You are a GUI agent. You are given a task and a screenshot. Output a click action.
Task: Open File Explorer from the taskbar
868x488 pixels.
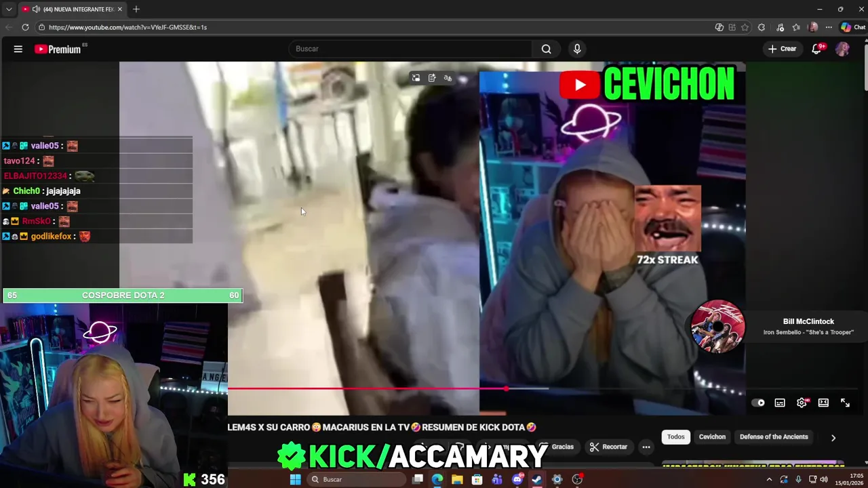click(457, 479)
